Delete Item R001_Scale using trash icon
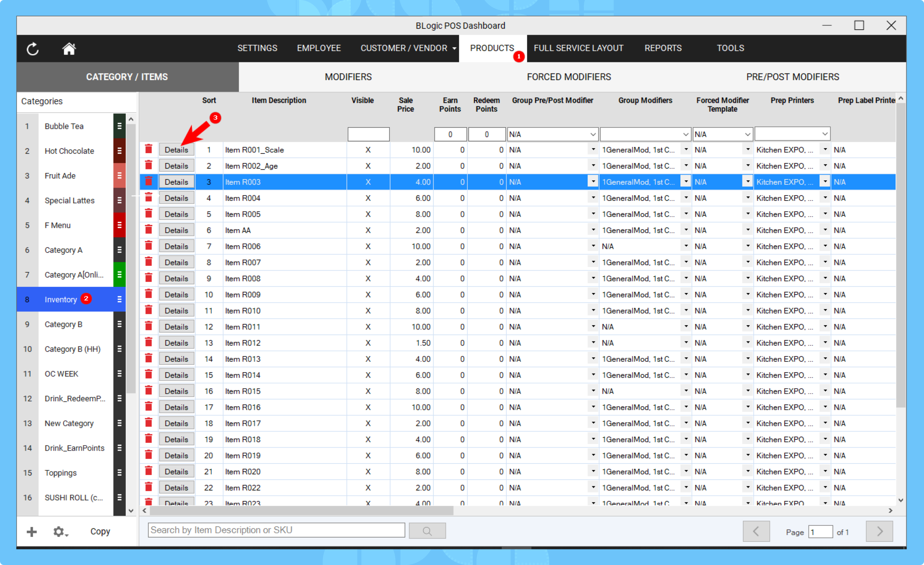Viewport: 924px width, 565px height. click(x=149, y=150)
